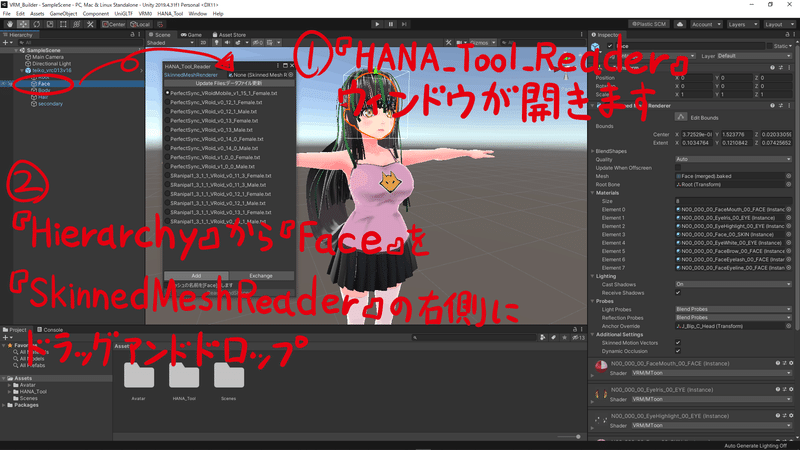Select Main Camera in Hierarchy
The width and height of the screenshot is (800, 450).
[48, 57]
